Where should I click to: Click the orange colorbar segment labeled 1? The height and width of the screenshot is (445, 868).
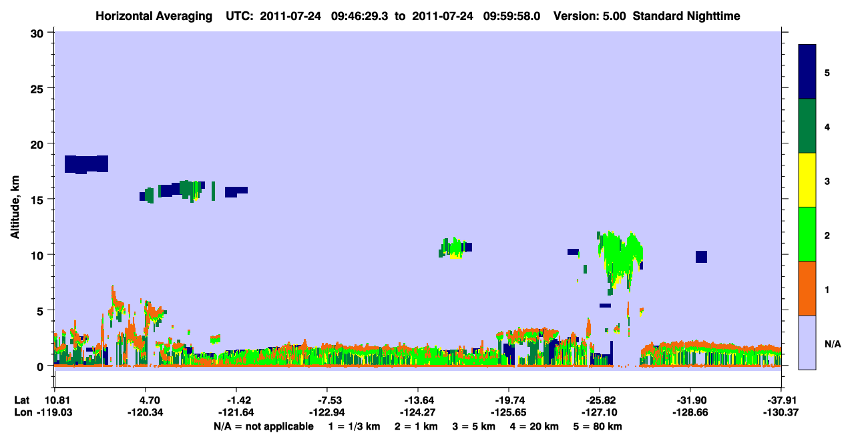pyautogui.click(x=807, y=288)
